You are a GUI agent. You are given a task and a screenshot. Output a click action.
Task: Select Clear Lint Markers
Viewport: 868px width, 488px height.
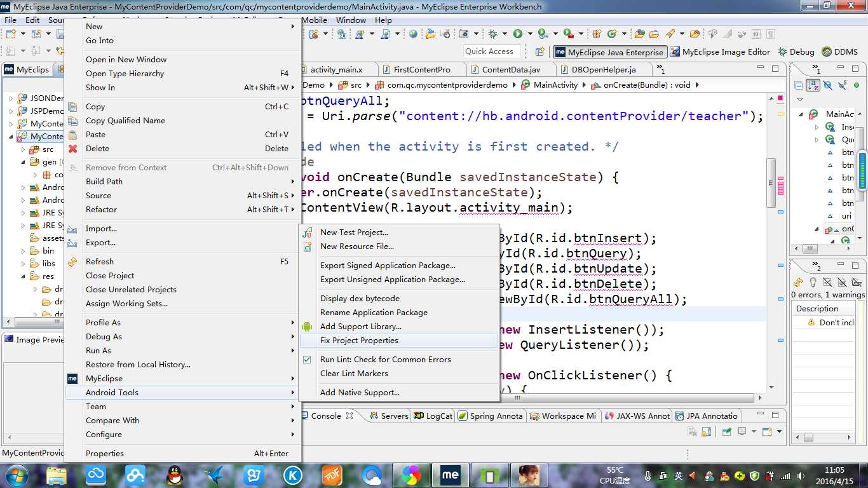(x=399, y=374)
